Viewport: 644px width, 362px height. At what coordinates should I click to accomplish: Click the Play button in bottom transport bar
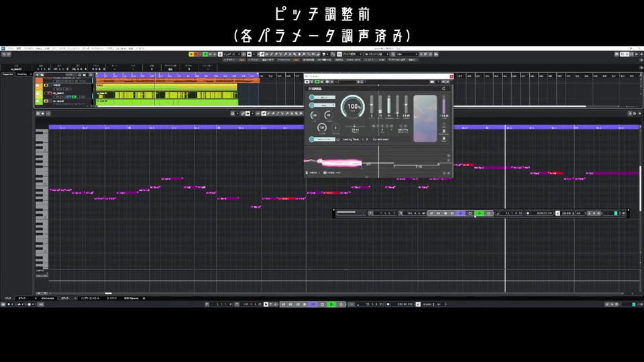332,304
